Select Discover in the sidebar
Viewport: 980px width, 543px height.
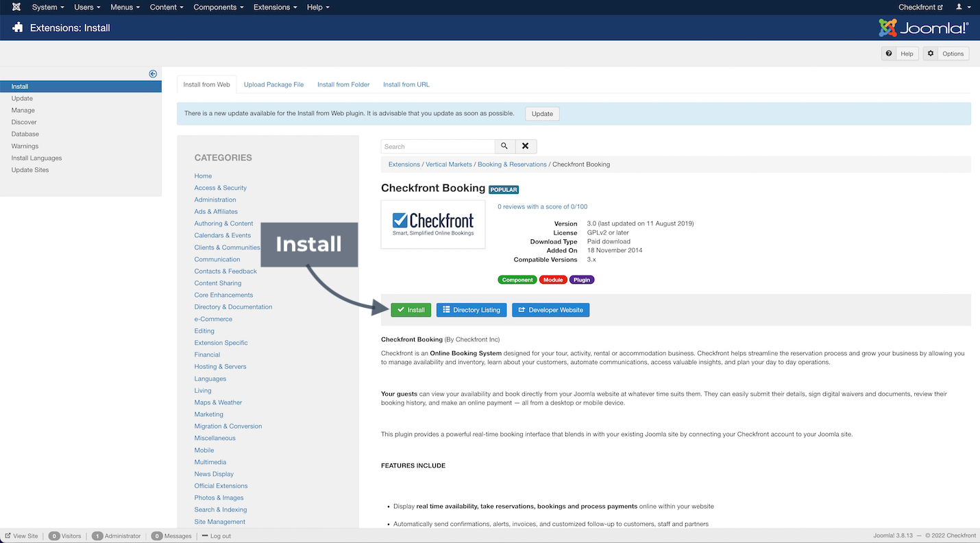(x=24, y=122)
